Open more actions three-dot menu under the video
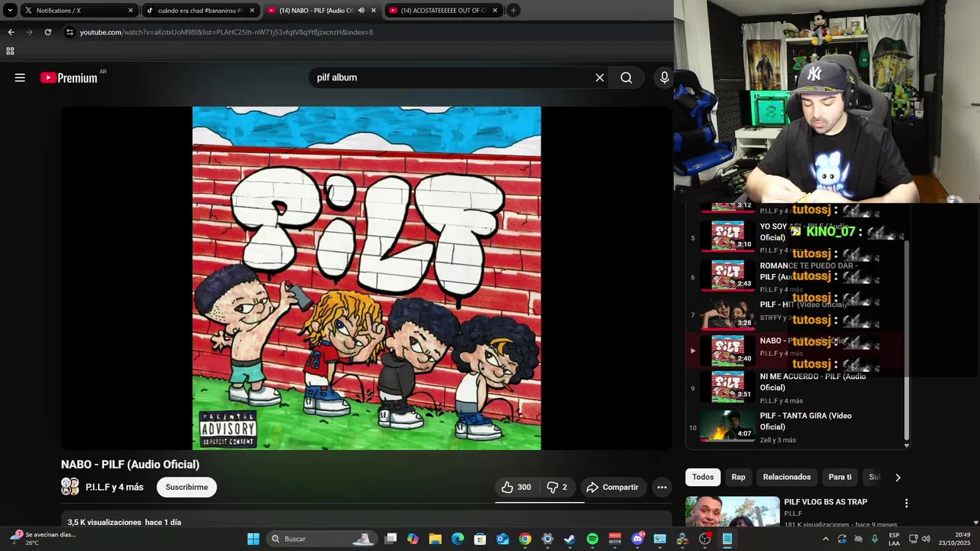The image size is (980, 551). [x=661, y=487]
